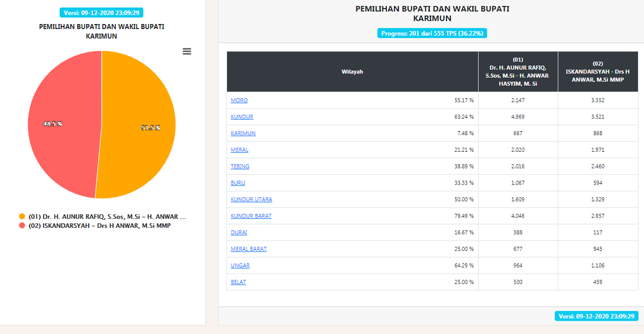
Task: Toggle legend marker for (02) ISKANDARSYAH
Action: click(x=22, y=226)
